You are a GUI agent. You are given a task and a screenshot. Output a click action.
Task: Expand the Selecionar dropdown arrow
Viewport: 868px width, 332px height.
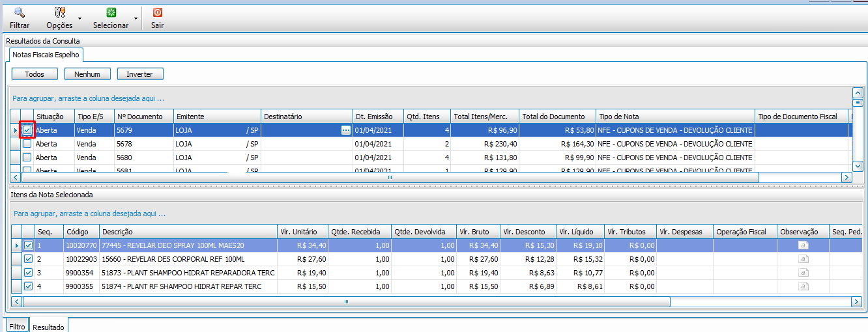click(x=136, y=19)
